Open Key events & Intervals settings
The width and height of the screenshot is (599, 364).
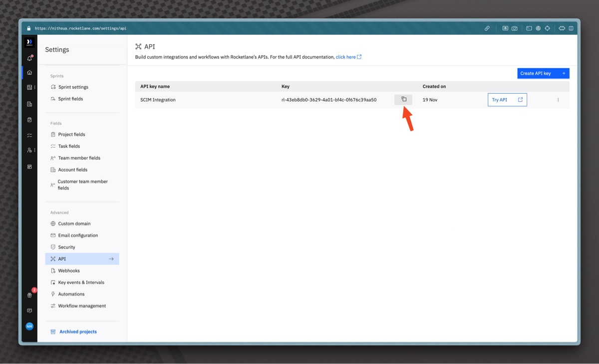[82, 282]
